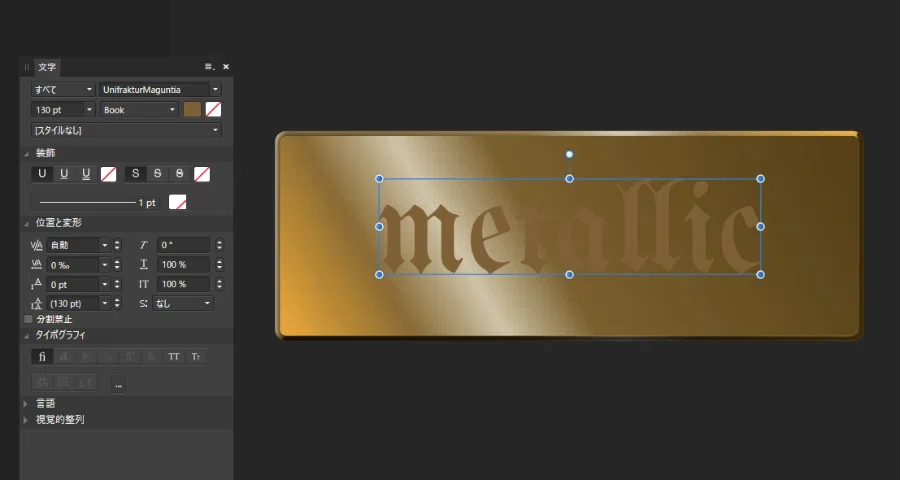Click the tracking 0 ‰ stepper
Viewport: 900px width, 480px height.
[x=118, y=265]
